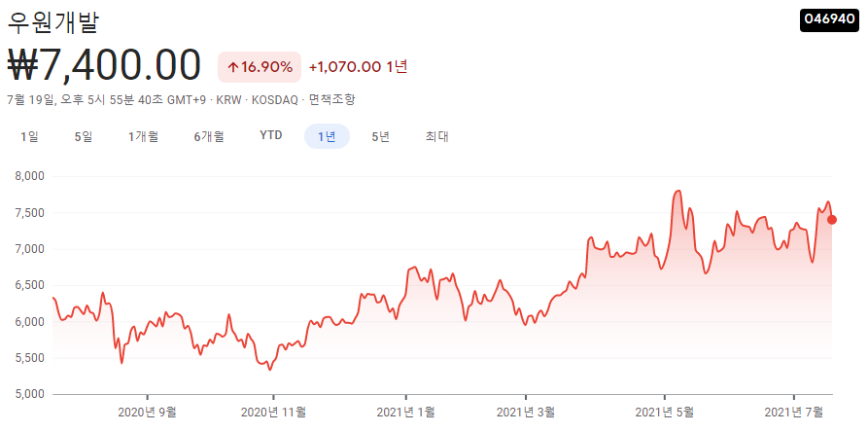Click the 7,500 y-axis label
Image resolution: width=868 pixels, height=432 pixels.
31,213
